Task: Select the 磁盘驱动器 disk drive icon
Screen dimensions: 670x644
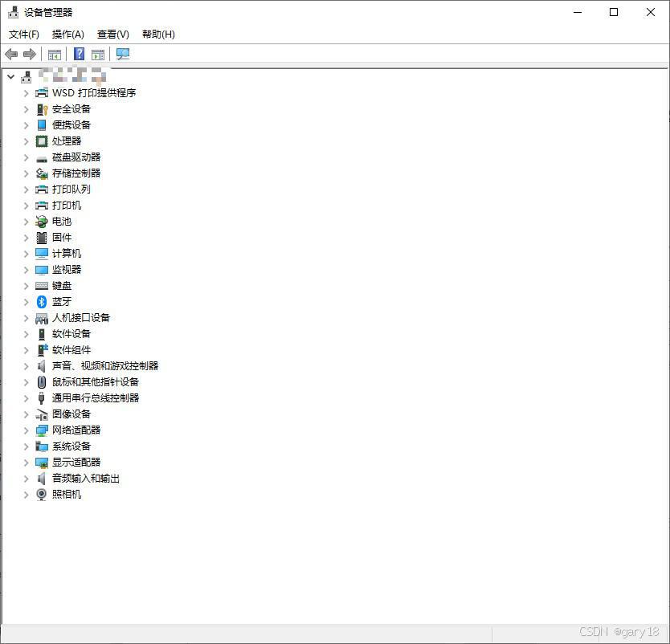Action: point(42,159)
